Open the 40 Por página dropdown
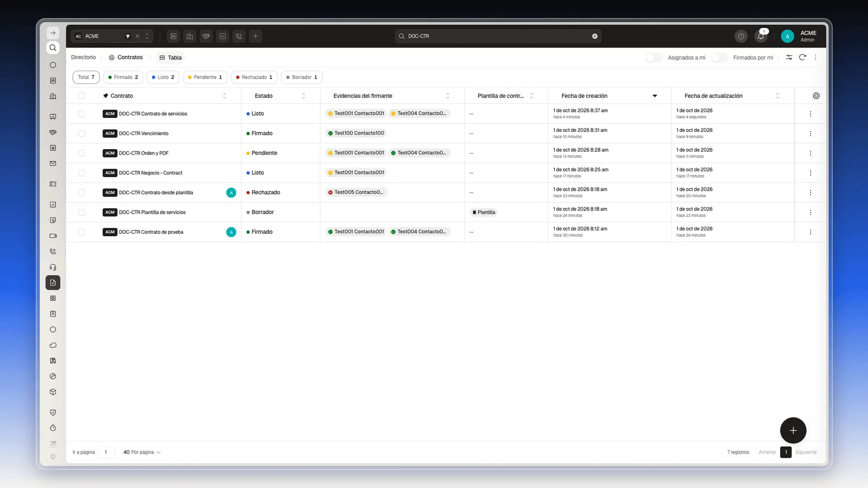 pyautogui.click(x=142, y=452)
